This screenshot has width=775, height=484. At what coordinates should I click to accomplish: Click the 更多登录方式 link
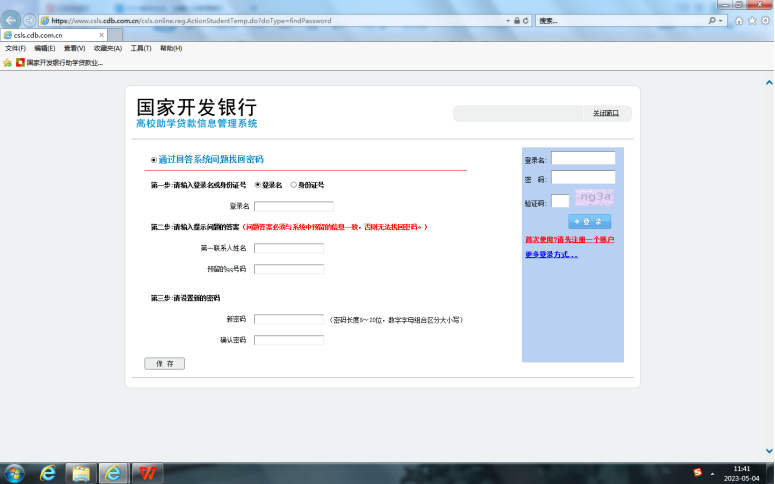click(x=551, y=255)
